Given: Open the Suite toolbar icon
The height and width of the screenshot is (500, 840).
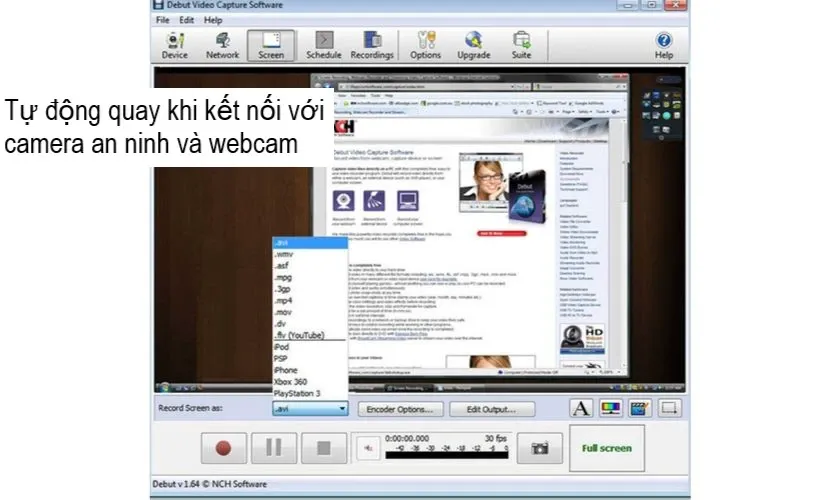Looking at the screenshot, I should (x=521, y=45).
